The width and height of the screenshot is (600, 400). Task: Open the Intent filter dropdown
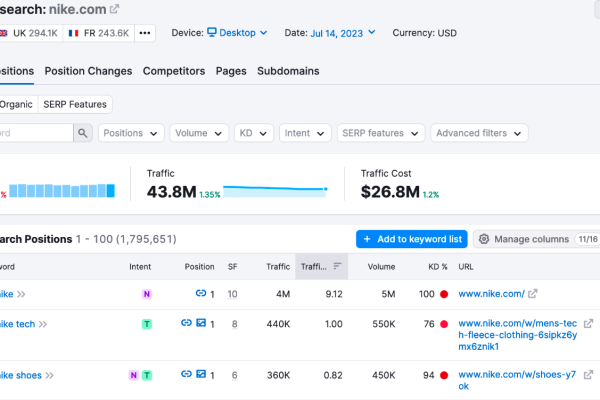coord(305,133)
